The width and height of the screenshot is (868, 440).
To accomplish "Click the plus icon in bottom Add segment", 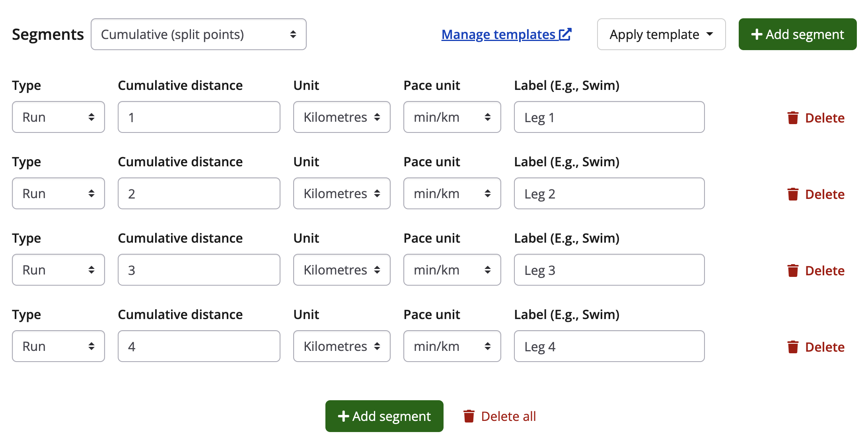I will click(x=343, y=416).
